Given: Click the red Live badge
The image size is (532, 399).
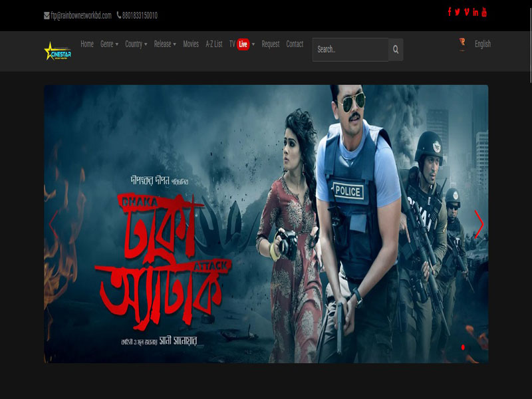Looking at the screenshot, I should click(x=243, y=44).
